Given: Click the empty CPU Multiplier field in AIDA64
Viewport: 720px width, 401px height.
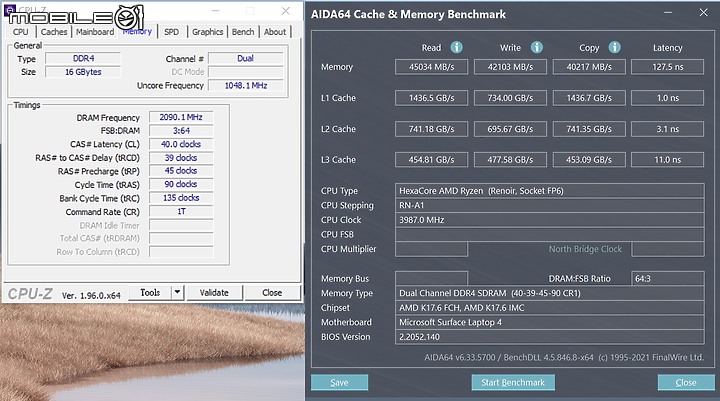Looking at the screenshot, I should point(431,249).
